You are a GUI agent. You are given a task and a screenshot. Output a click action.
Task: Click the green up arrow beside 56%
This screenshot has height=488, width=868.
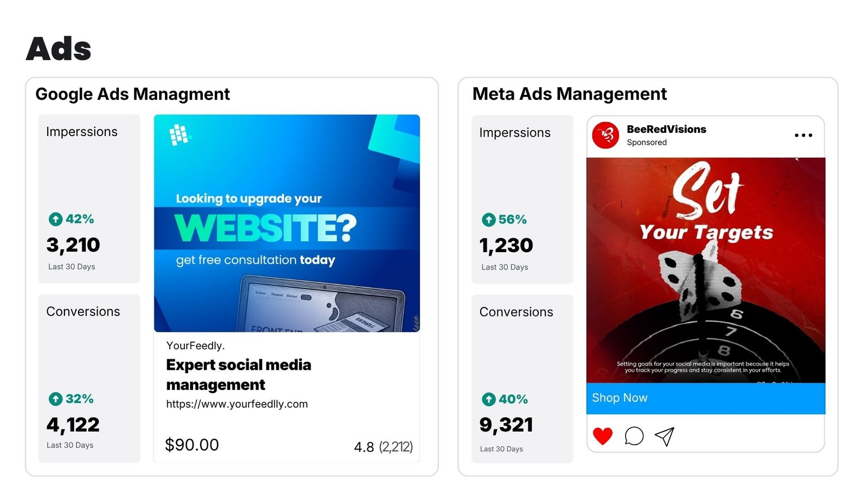point(489,220)
